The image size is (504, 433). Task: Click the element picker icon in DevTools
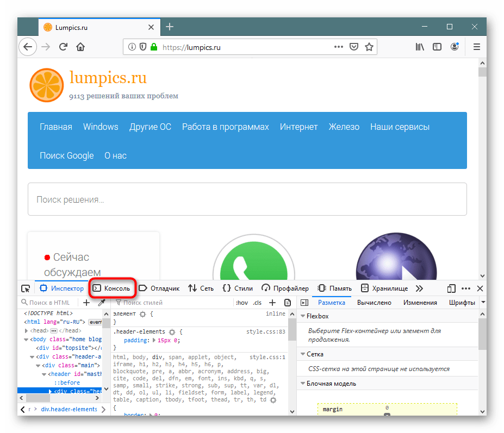click(26, 288)
